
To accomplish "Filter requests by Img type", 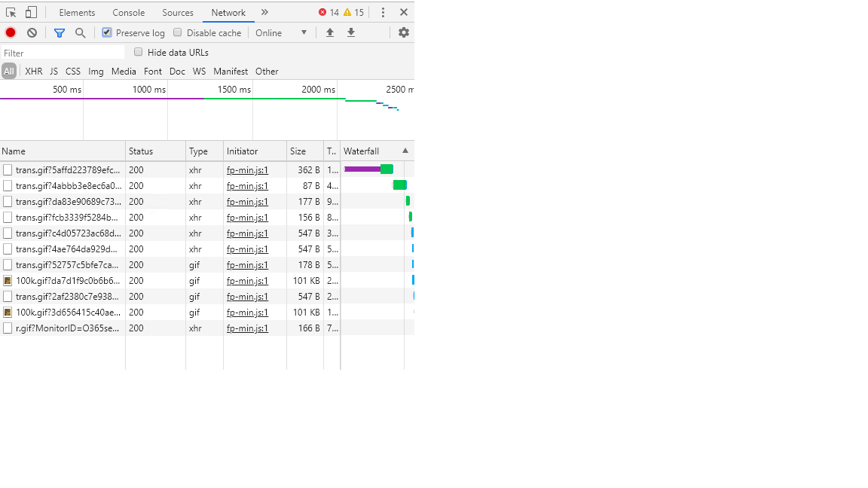I will point(96,72).
